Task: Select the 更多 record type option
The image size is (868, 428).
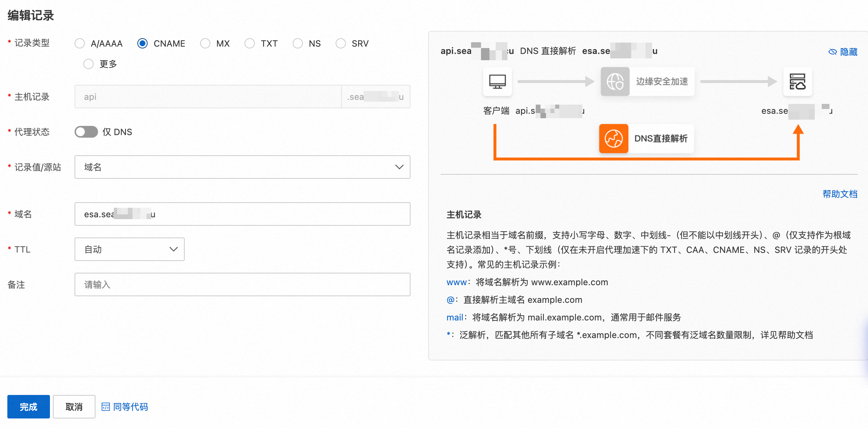Action: tap(88, 64)
